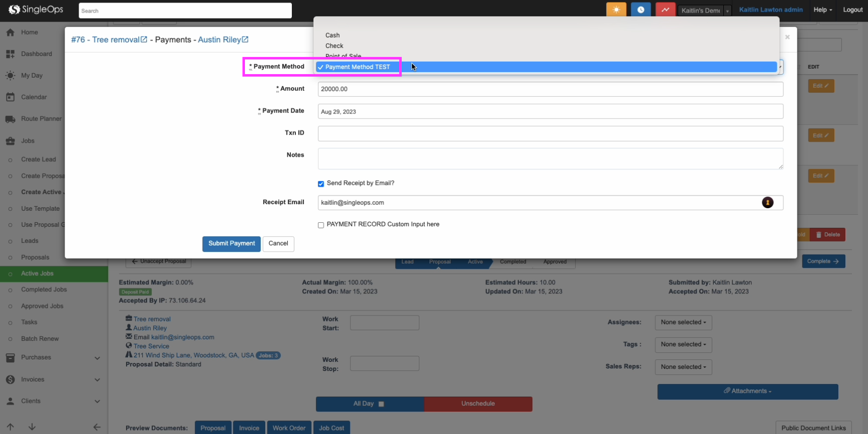Viewport: 868px width, 434px height.
Task: Open the Calendar sidebar icon
Action: pos(10,97)
